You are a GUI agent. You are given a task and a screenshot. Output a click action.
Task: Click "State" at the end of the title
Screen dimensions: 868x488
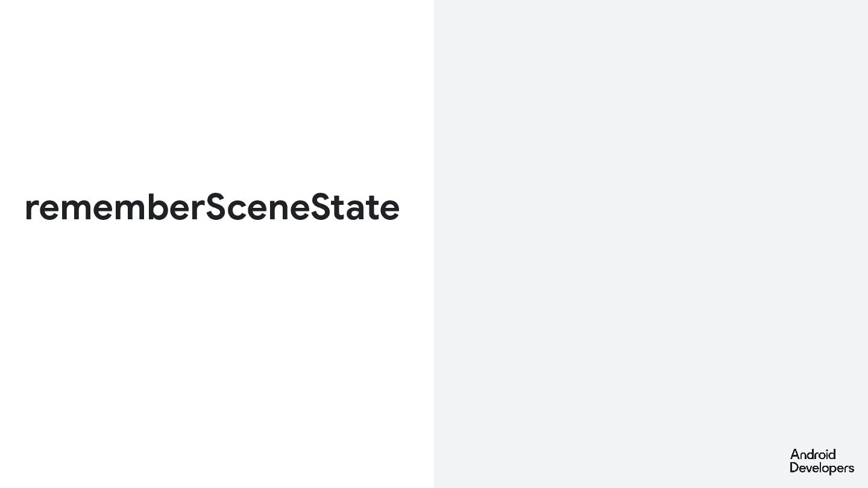tap(354, 207)
